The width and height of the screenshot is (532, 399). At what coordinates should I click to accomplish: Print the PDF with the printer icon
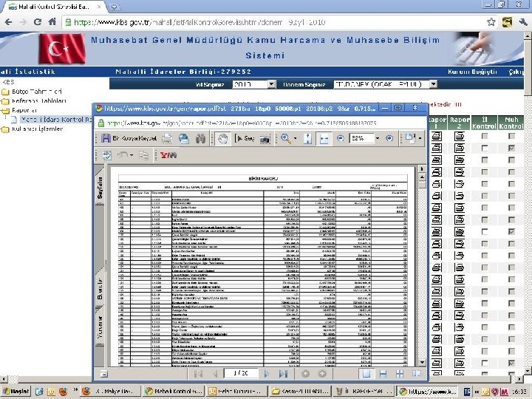[x=167, y=138]
